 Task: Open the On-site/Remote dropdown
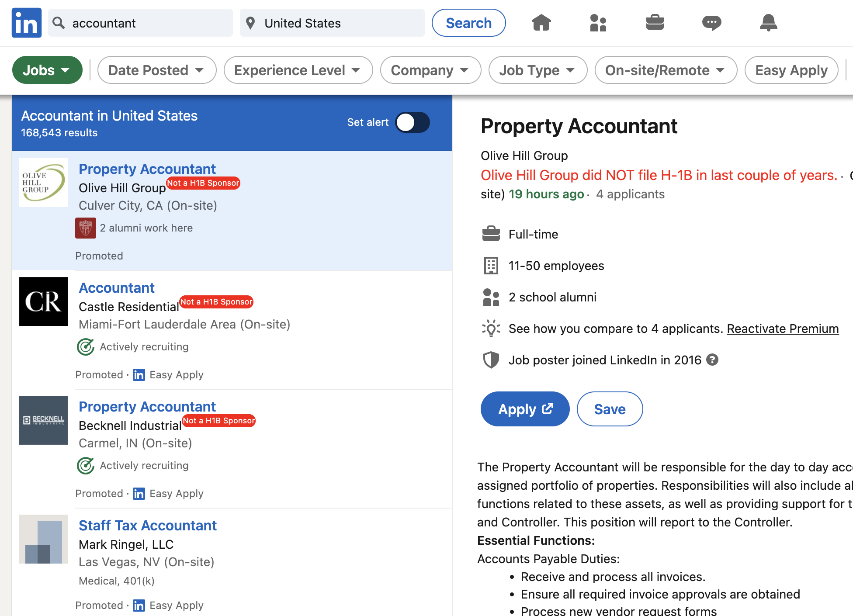665,70
